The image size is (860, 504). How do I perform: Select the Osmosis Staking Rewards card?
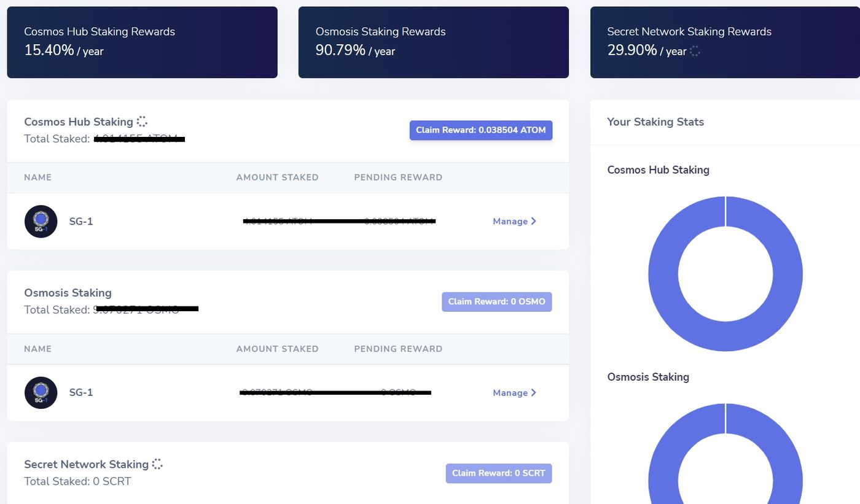[434, 42]
